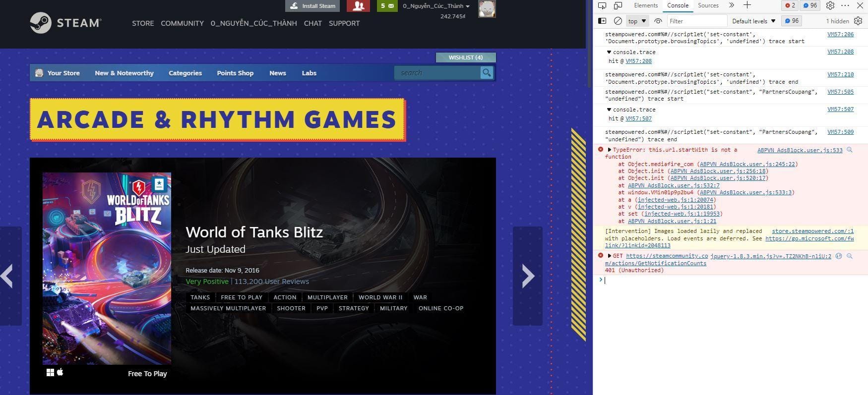The image size is (868, 395).
Task: Click the console Filter field
Action: click(x=696, y=21)
